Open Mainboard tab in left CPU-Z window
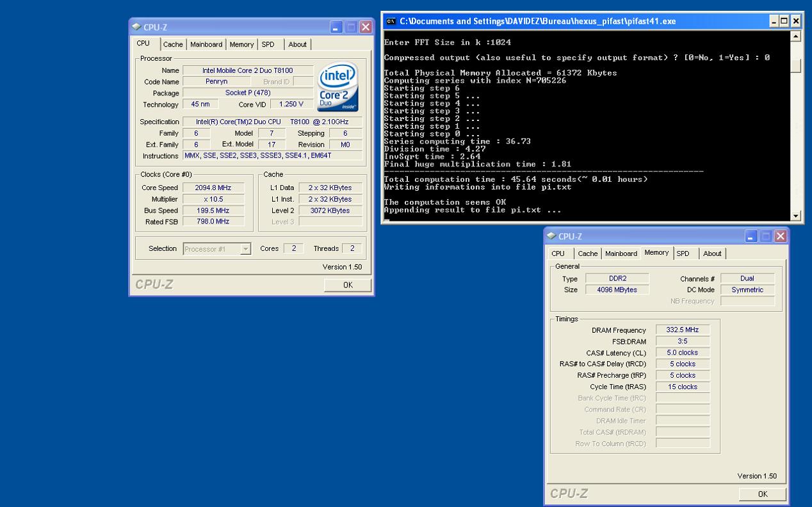Viewport: 812px width, 507px height. 207,45
